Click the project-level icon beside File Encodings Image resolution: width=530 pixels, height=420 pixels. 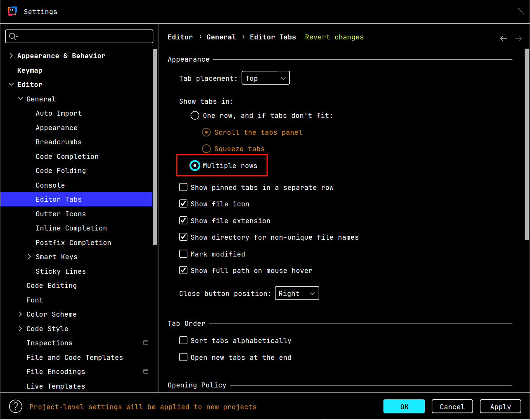coord(145,371)
